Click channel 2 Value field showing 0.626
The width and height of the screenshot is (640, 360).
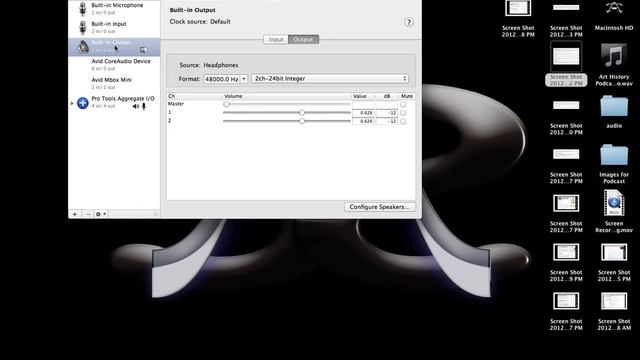[x=363, y=121]
